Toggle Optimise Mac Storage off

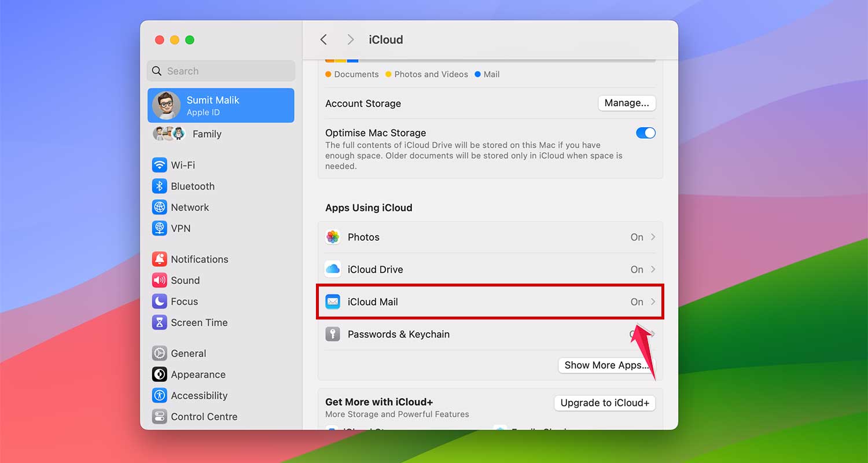pyautogui.click(x=645, y=133)
